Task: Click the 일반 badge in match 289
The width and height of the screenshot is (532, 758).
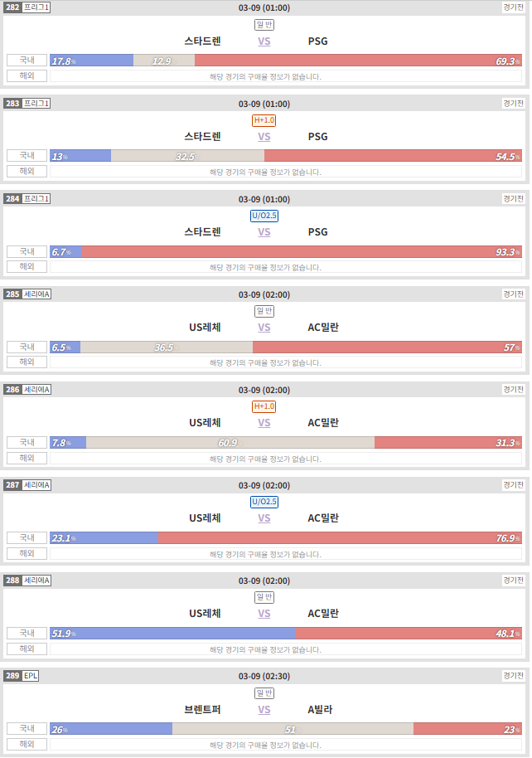Action: coord(264,692)
